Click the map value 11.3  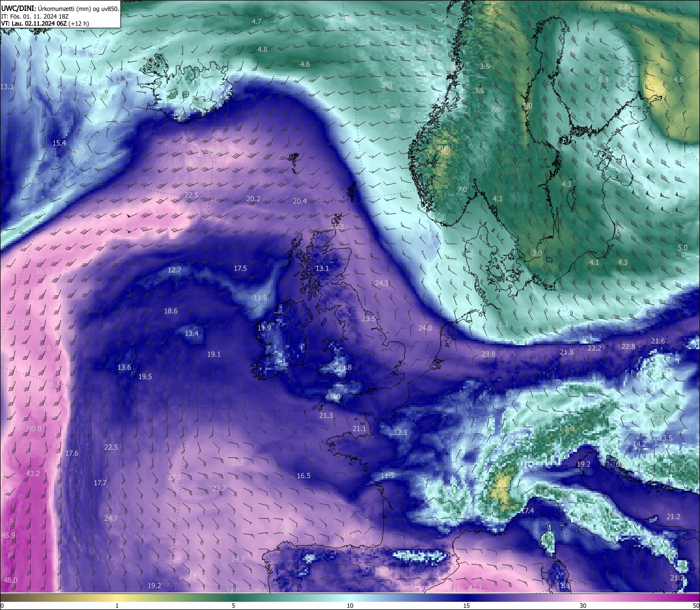tap(387, 475)
